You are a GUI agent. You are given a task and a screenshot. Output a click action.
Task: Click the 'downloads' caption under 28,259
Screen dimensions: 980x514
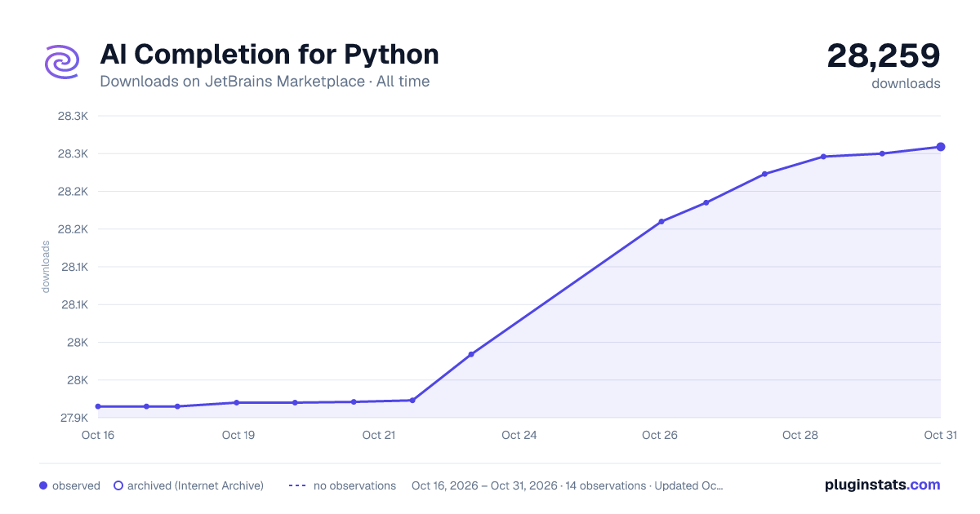906,83
